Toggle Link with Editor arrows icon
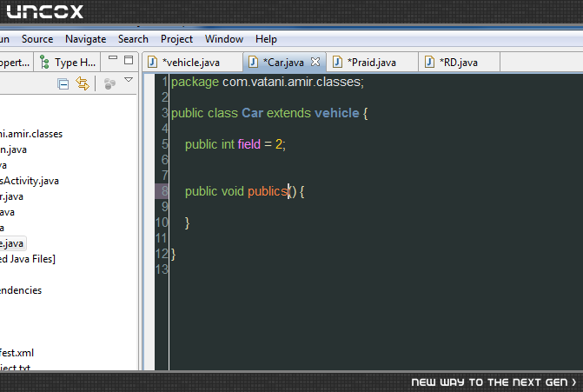This screenshot has width=583, height=392. click(x=83, y=83)
